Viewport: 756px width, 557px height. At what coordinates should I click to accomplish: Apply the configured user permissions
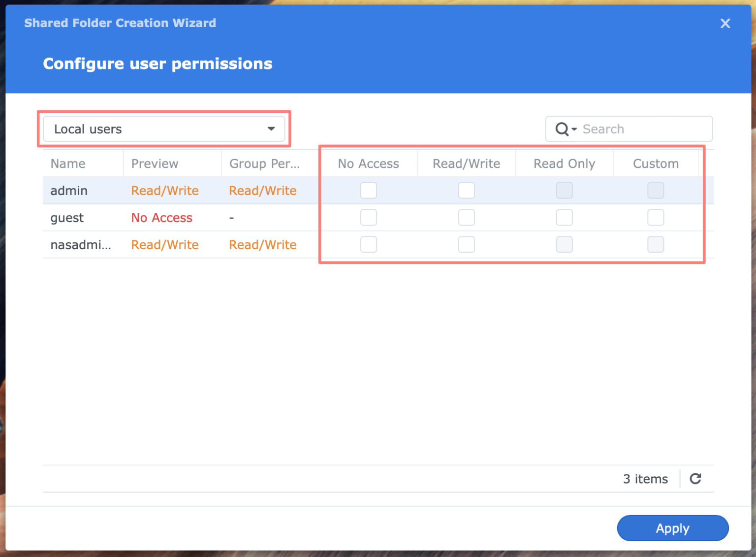[x=672, y=528]
